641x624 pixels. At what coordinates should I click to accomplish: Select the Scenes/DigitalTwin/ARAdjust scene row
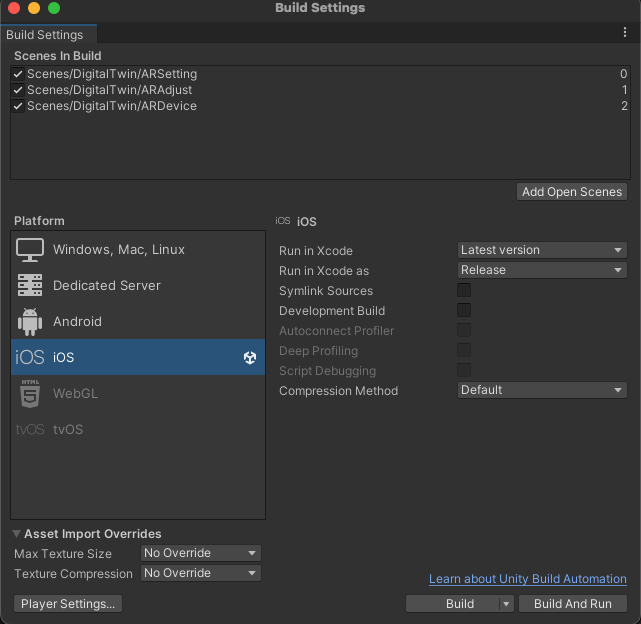pyautogui.click(x=320, y=90)
